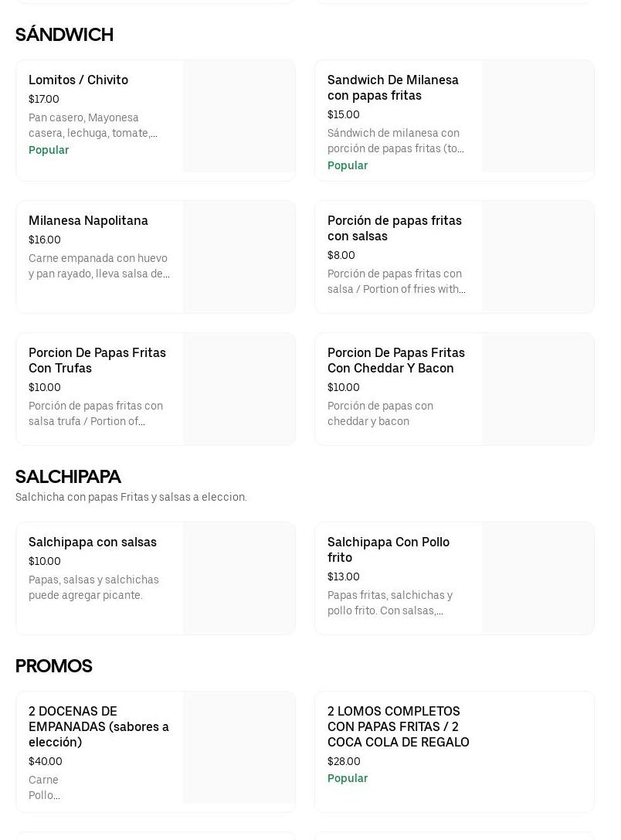Open the Lomitos / Chivito item
This screenshot has width=621, height=840.
(78, 80)
